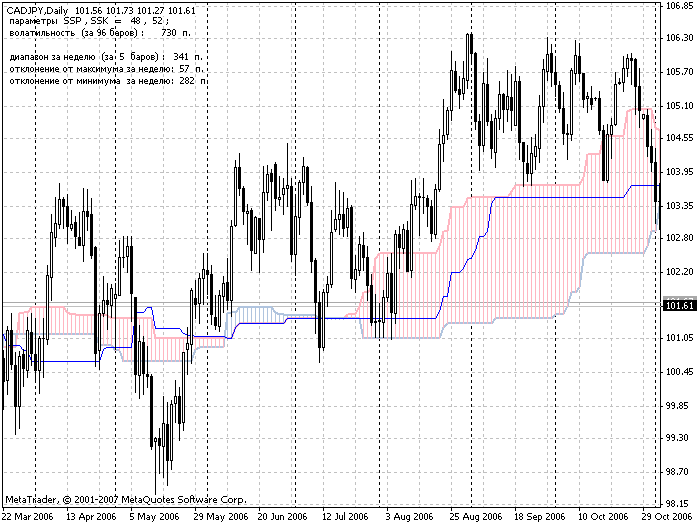Click the 18 Sep 2006 date label
Image resolution: width=700 pixels, height=525 pixels.
pyautogui.click(x=540, y=517)
